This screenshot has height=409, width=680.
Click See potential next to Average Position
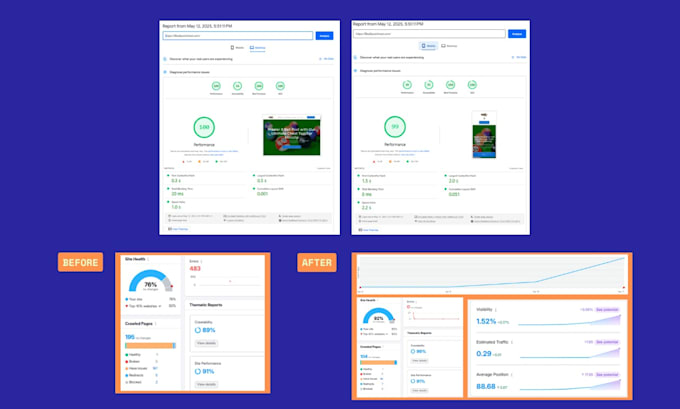(x=607, y=375)
